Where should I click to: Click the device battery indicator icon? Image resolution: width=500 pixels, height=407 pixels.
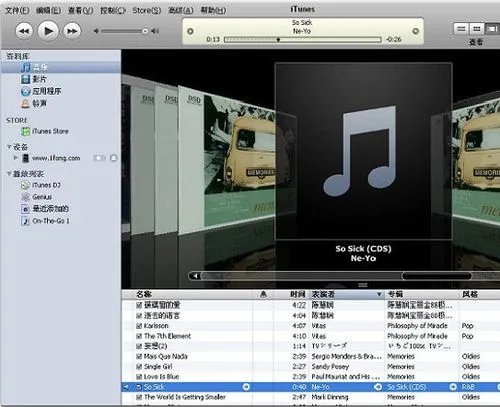[99, 158]
